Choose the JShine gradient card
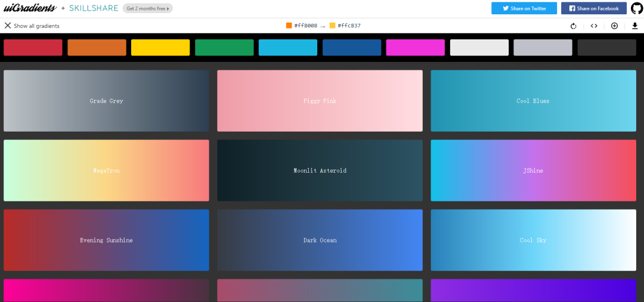The width and height of the screenshot is (644, 302). click(x=534, y=171)
